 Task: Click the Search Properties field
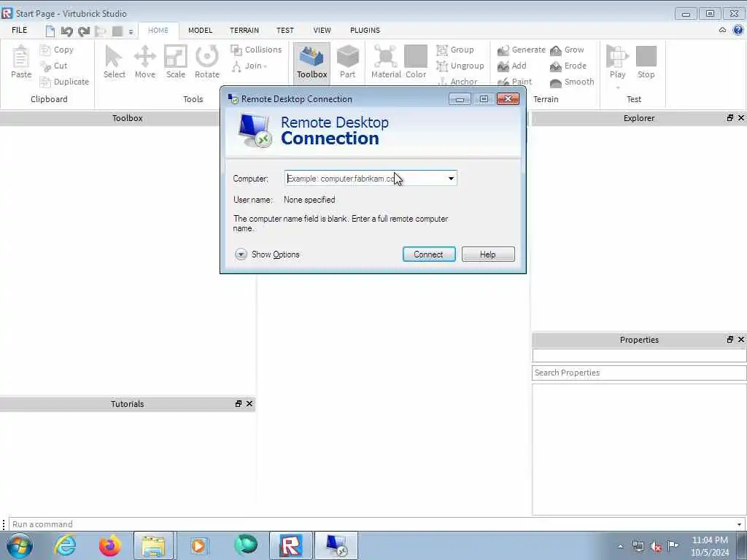(x=639, y=373)
